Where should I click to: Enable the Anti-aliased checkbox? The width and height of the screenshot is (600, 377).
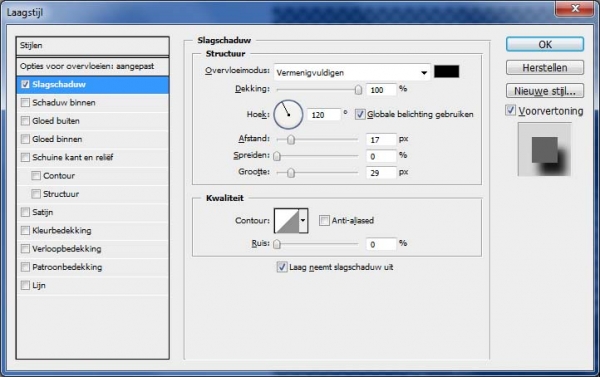tap(324, 220)
